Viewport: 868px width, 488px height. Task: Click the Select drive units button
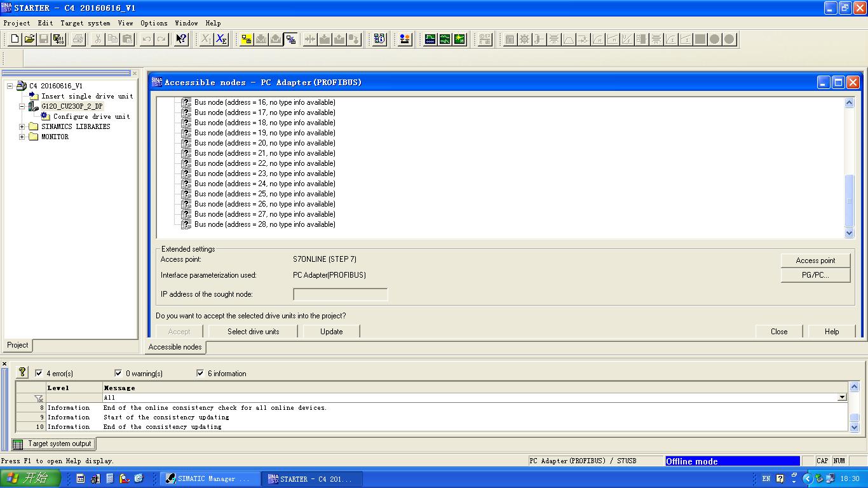pos(254,332)
